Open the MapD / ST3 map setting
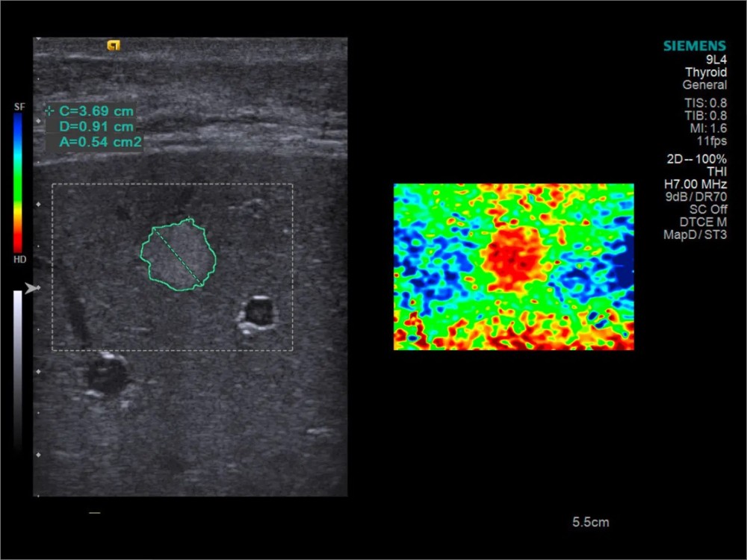 [695, 234]
